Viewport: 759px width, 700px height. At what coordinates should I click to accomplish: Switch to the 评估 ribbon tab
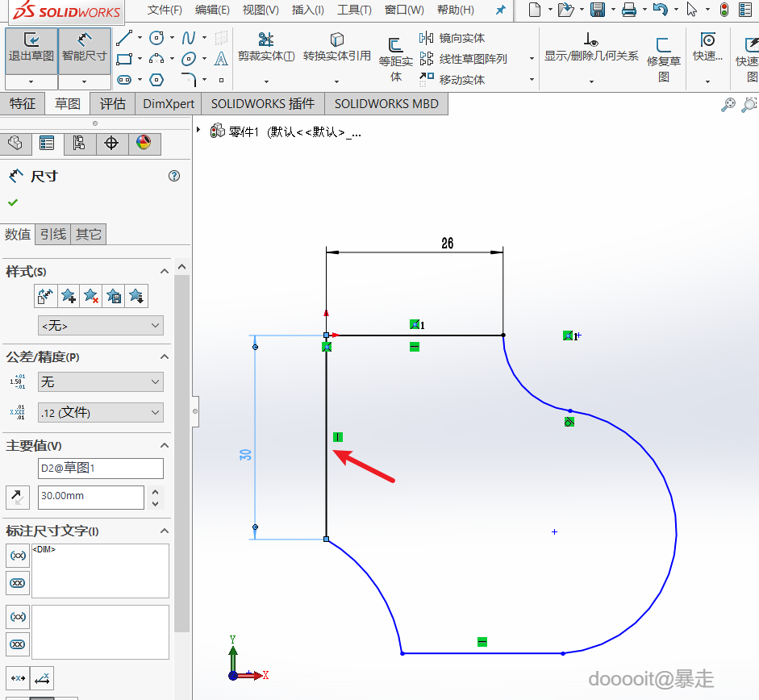point(112,103)
